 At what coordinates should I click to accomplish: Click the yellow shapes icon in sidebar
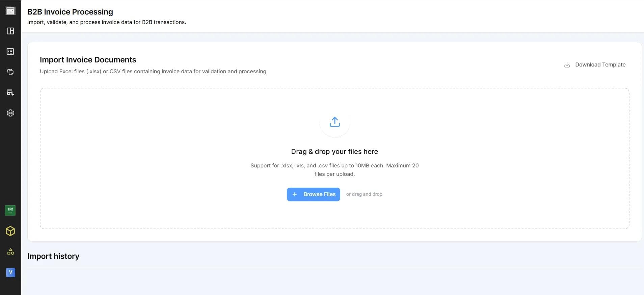[x=10, y=252]
